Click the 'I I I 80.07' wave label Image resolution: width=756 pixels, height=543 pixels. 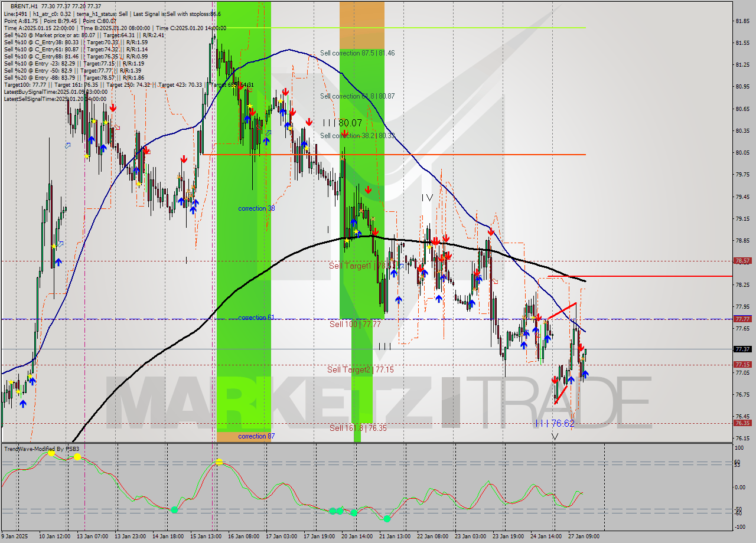click(342, 123)
